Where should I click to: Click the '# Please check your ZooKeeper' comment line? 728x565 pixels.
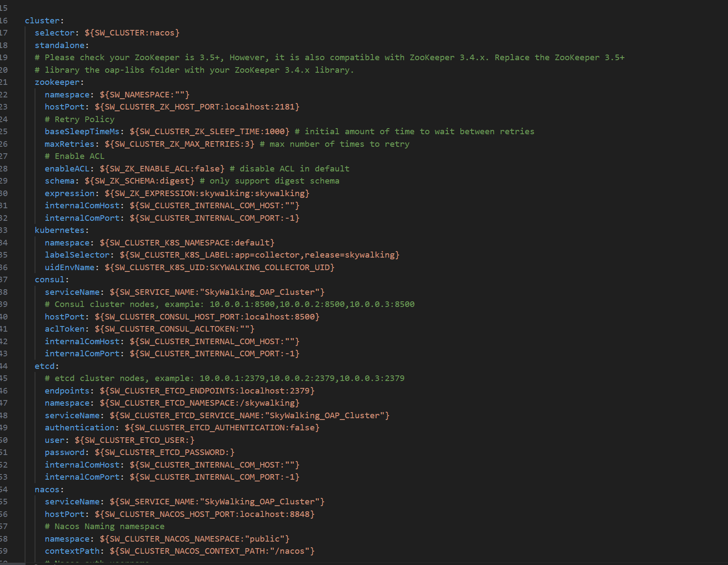pos(330,58)
